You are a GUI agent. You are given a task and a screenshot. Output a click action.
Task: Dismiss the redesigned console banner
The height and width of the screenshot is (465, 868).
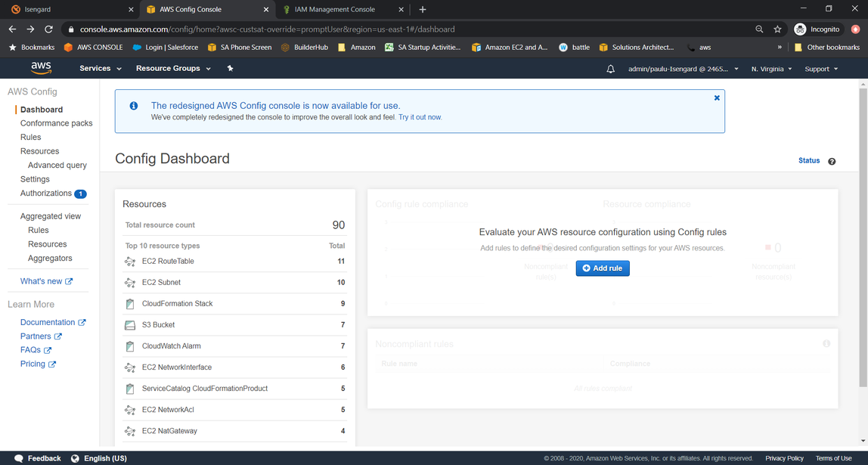[x=717, y=98]
